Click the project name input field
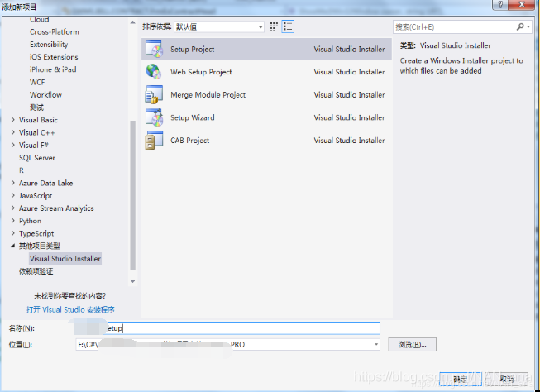The width and height of the screenshot is (540, 392). pos(227,328)
